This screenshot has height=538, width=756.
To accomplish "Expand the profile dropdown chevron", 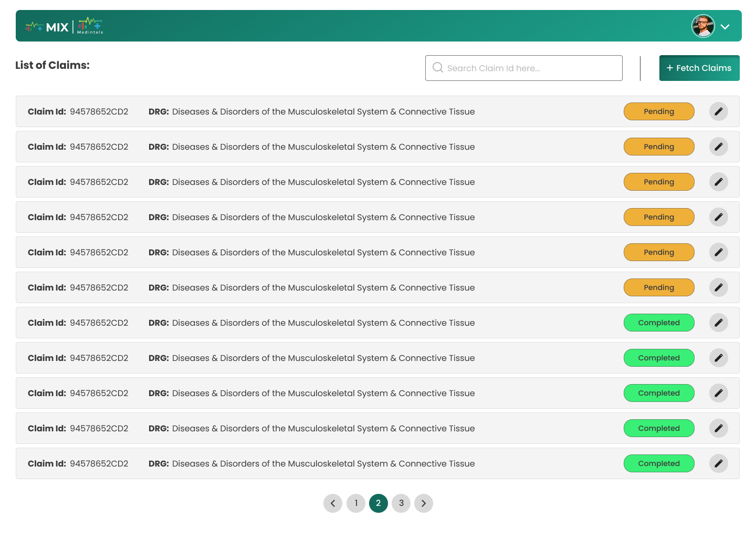I will pyautogui.click(x=725, y=27).
